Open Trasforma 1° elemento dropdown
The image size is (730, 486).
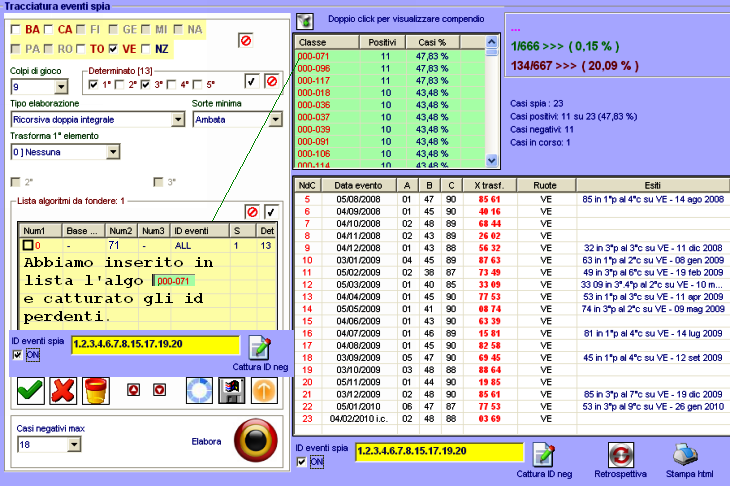[113, 152]
